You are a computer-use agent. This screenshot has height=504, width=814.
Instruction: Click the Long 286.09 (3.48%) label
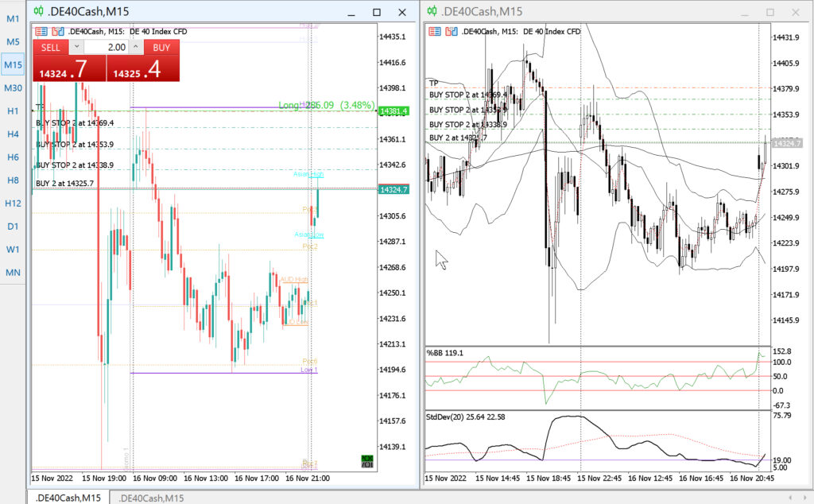click(x=327, y=106)
